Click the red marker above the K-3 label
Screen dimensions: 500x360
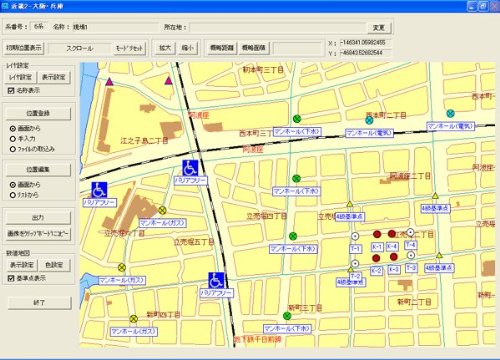tap(394, 257)
